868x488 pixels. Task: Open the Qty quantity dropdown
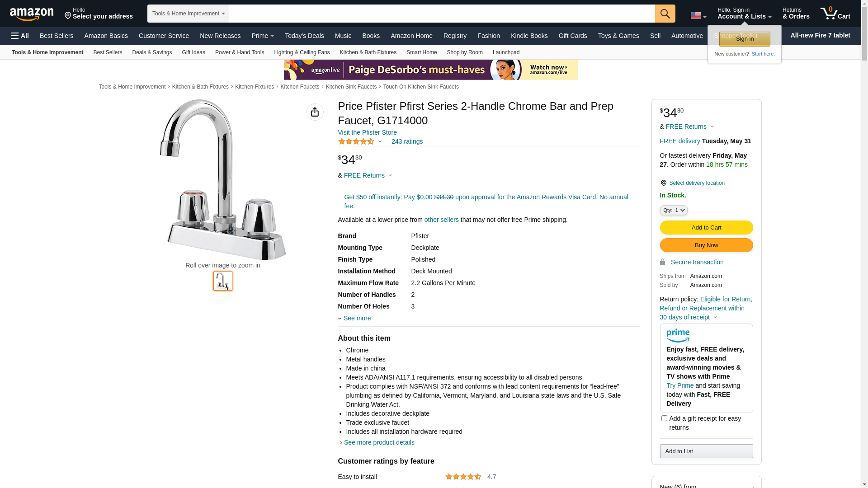(673, 210)
